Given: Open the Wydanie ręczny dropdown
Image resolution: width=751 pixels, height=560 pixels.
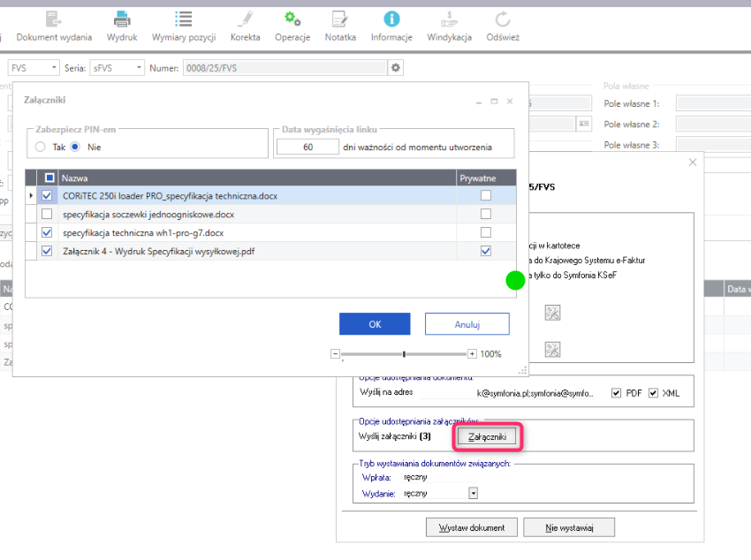Looking at the screenshot, I should coord(473,494).
